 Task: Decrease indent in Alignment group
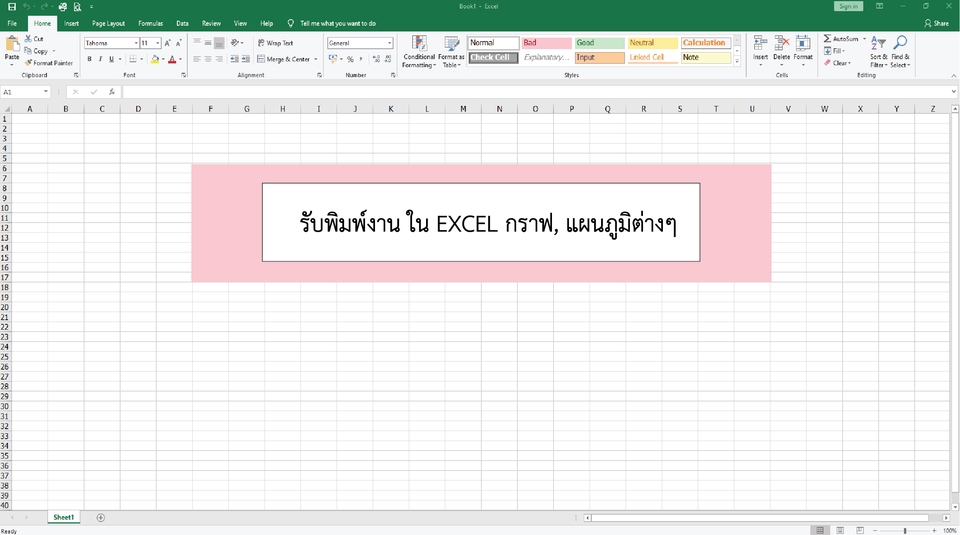tap(234, 59)
